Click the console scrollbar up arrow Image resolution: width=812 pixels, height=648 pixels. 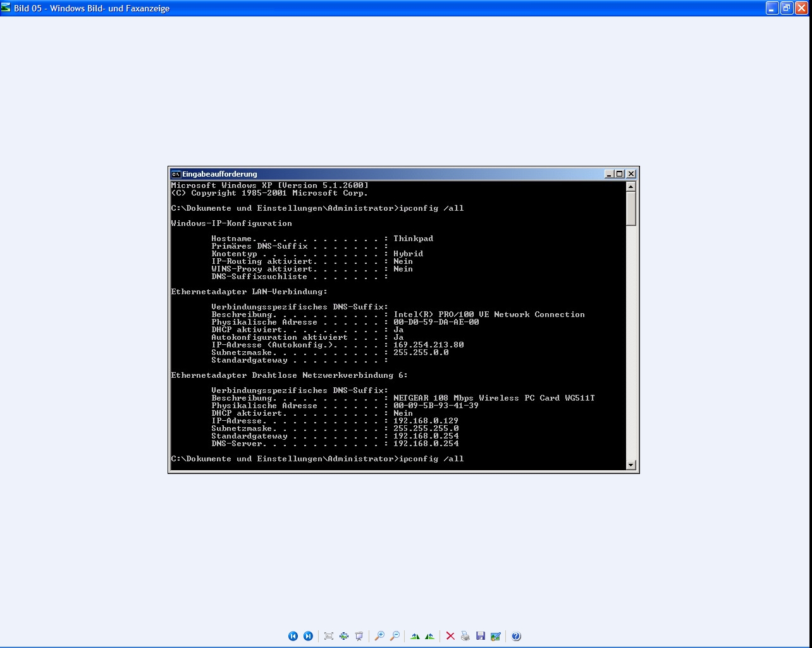point(631,187)
